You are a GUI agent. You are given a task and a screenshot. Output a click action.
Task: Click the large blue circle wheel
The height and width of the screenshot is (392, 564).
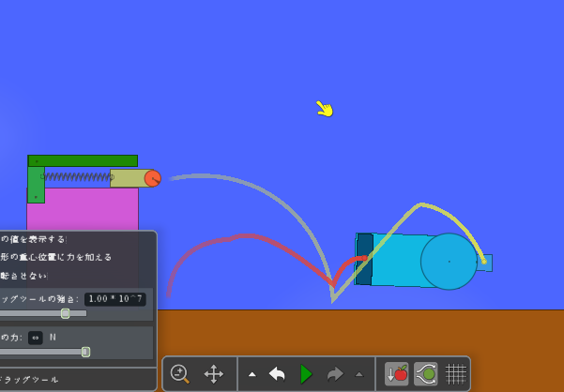point(449,261)
